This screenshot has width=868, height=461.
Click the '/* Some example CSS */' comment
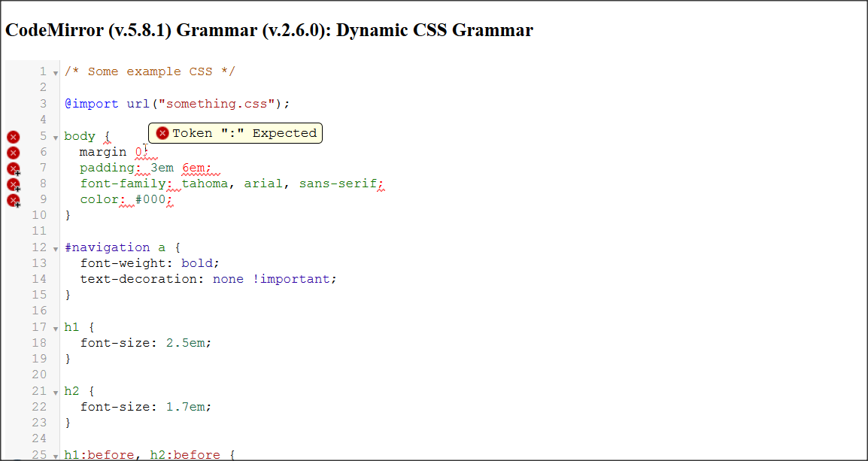[x=150, y=71]
